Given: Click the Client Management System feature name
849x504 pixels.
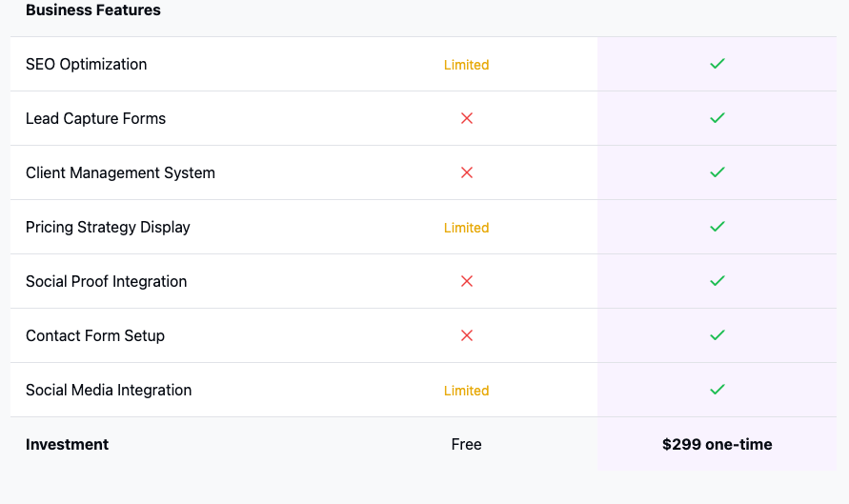Looking at the screenshot, I should point(120,172).
